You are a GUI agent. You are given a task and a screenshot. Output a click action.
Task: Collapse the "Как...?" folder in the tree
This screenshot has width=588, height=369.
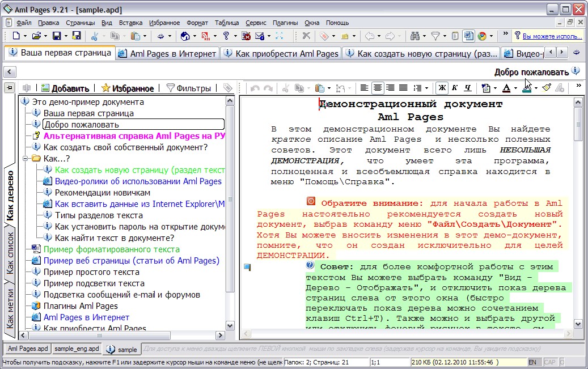[x=25, y=159]
